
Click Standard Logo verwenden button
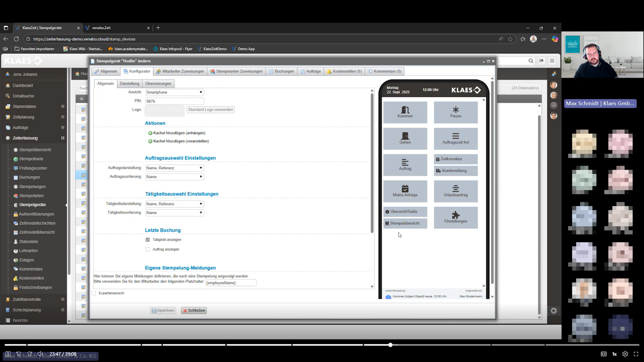tap(211, 109)
